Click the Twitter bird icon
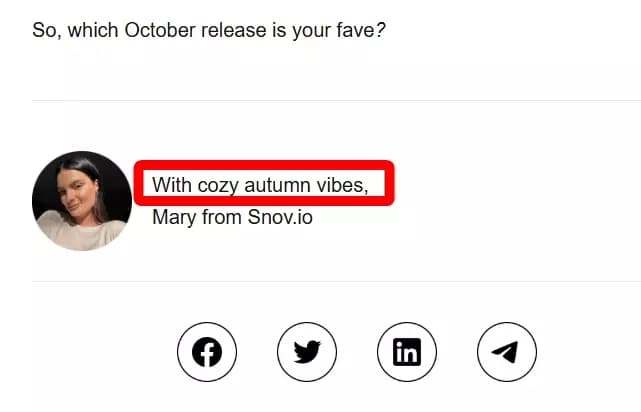 pos(307,352)
